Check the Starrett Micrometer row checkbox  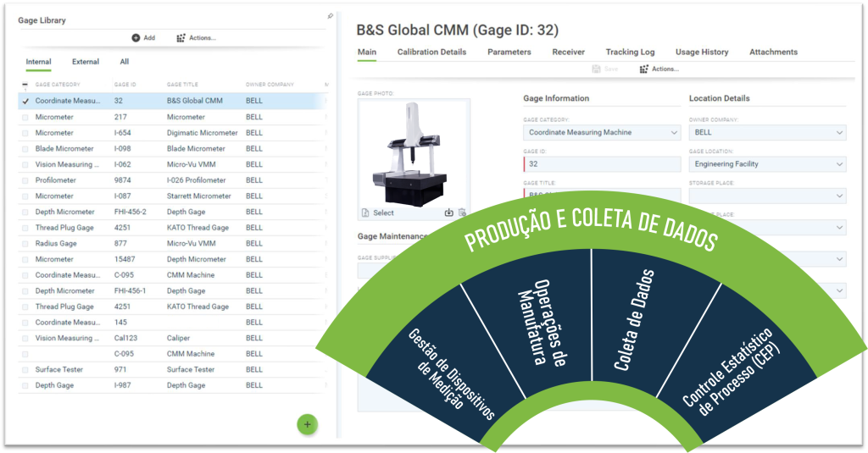coord(25,196)
